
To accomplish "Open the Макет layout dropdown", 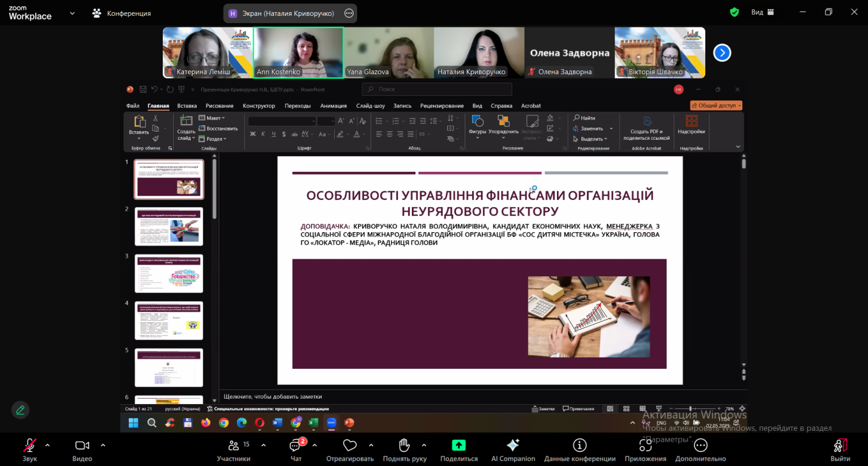I will tap(211, 118).
